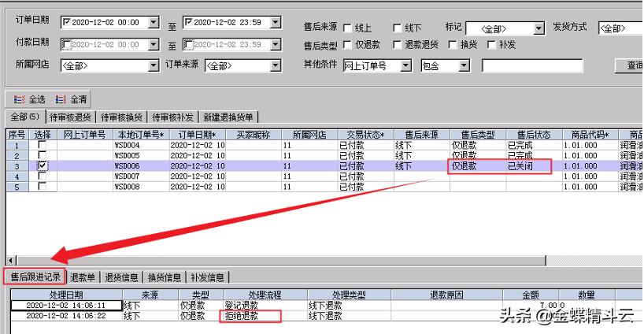Toggle the 订单日期 end date checkbox

click(189, 22)
